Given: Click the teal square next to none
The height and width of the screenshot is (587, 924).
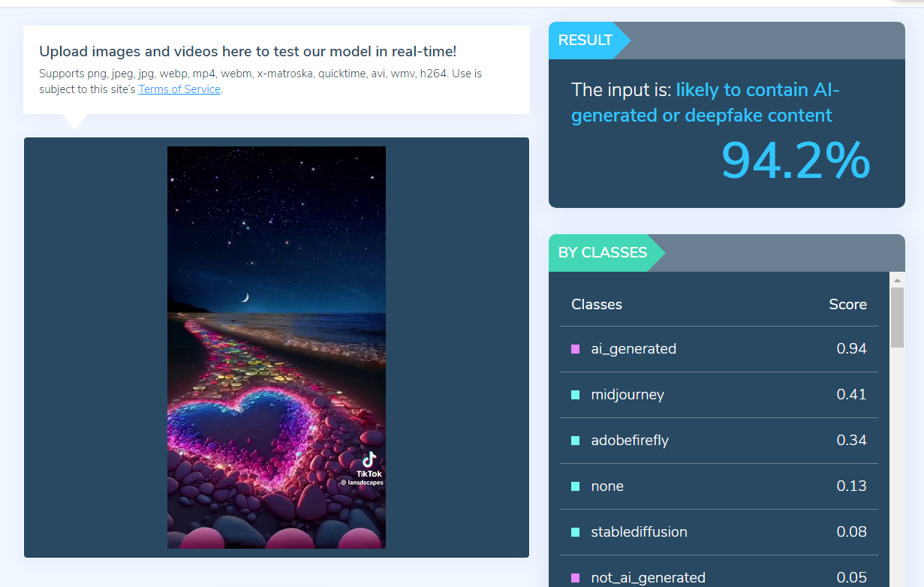Looking at the screenshot, I should point(576,486).
